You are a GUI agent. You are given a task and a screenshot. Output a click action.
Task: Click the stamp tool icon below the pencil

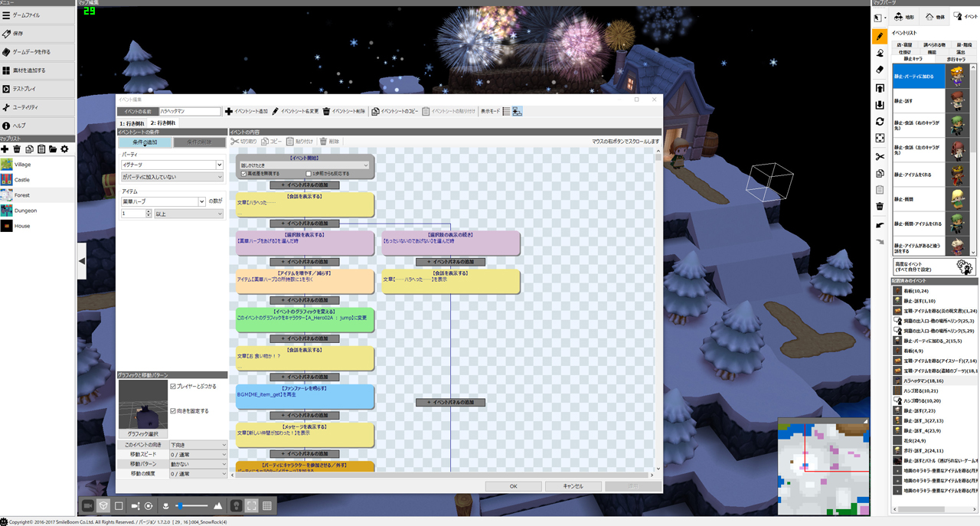(x=880, y=53)
